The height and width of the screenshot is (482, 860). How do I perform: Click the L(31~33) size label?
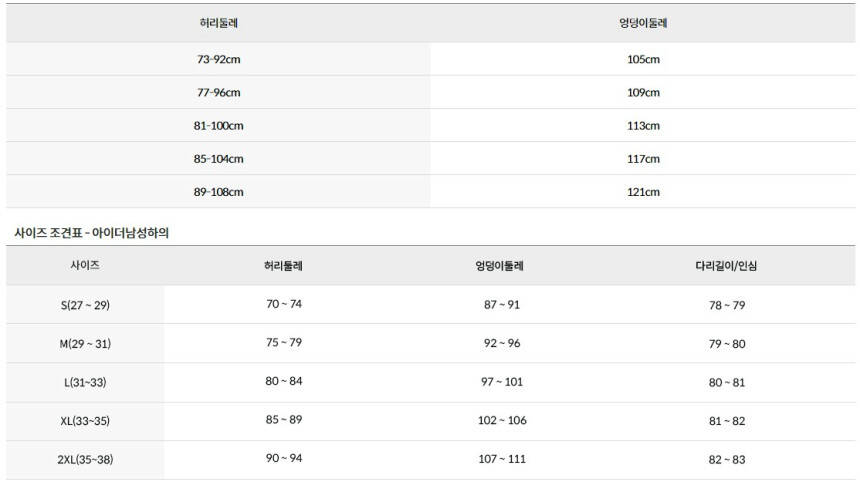click(85, 383)
